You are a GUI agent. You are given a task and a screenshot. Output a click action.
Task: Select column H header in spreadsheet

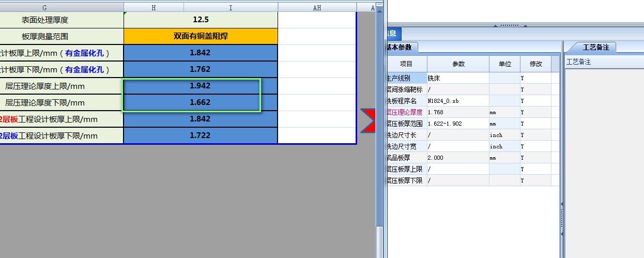click(154, 7)
